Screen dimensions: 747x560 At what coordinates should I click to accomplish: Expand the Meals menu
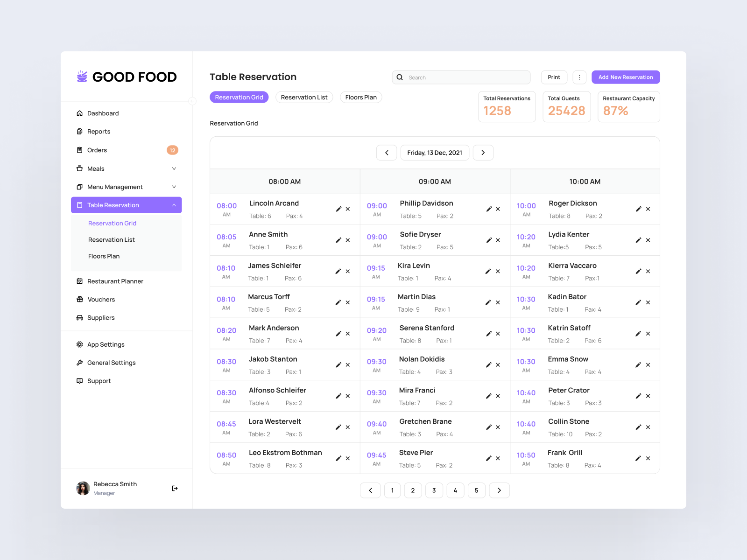pos(174,168)
